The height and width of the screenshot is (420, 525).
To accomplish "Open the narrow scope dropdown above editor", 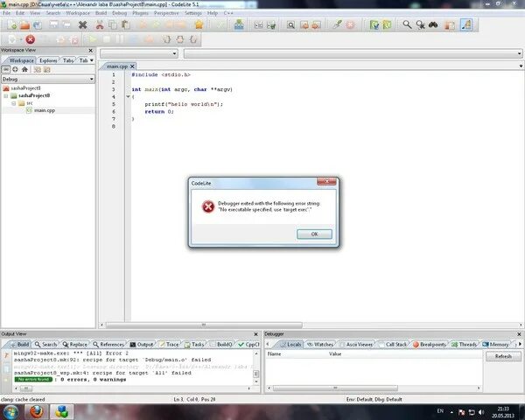I will 138,53.
